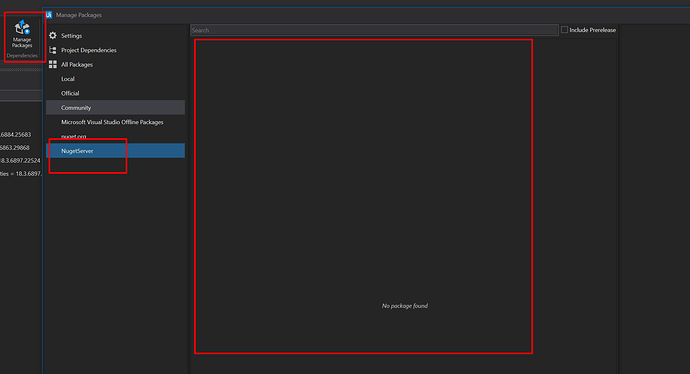
Task: Select the Local package feed
Action: (x=115, y=79)
